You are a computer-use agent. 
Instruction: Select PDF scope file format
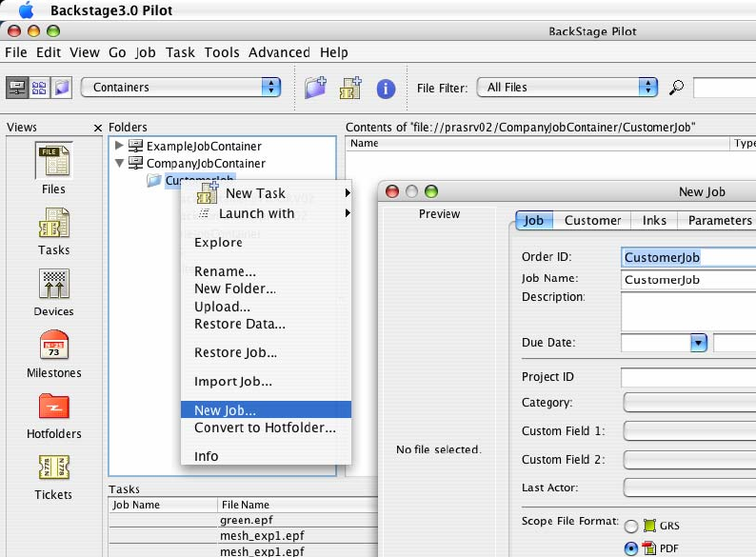point(630,548)
